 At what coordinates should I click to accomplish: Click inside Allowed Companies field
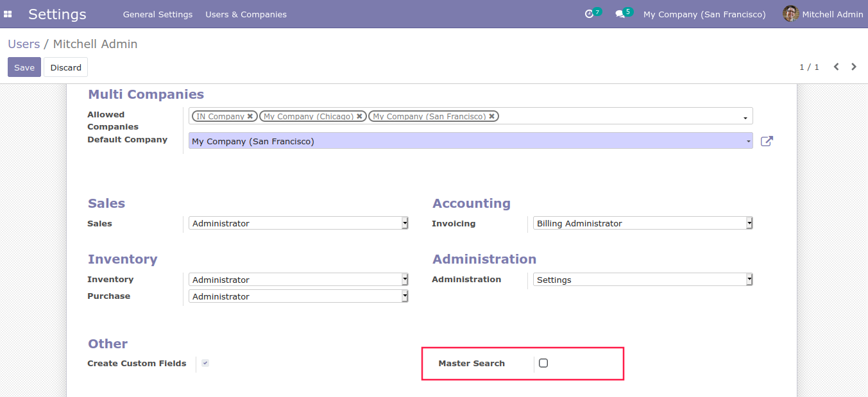[616, 116]
